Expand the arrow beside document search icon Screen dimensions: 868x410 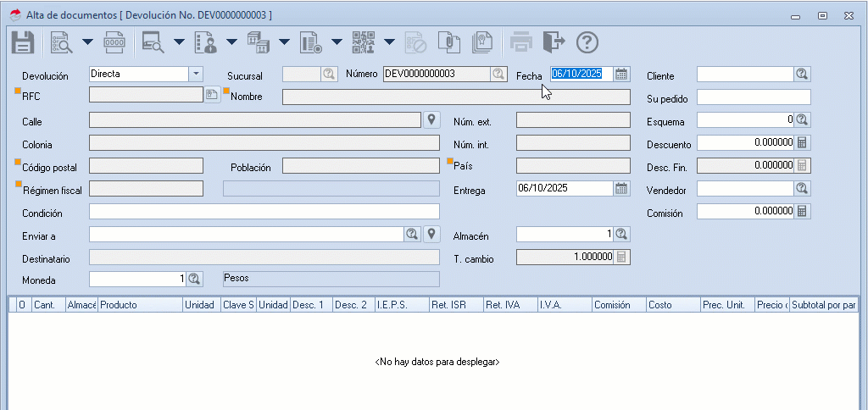tap(87, 42)
